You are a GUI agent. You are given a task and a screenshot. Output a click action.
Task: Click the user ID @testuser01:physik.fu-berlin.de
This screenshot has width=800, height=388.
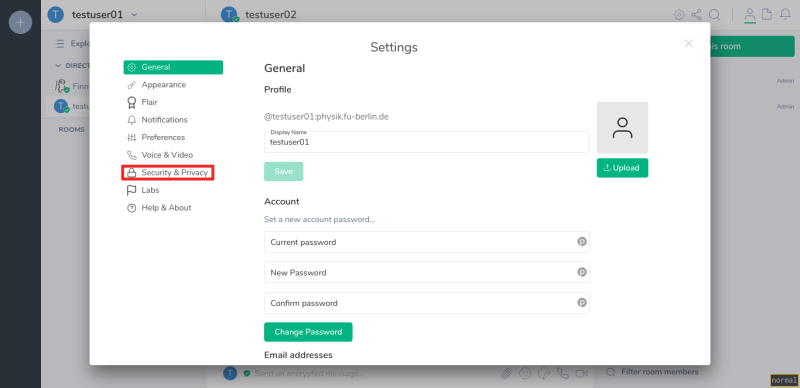(x=326, y=117)
